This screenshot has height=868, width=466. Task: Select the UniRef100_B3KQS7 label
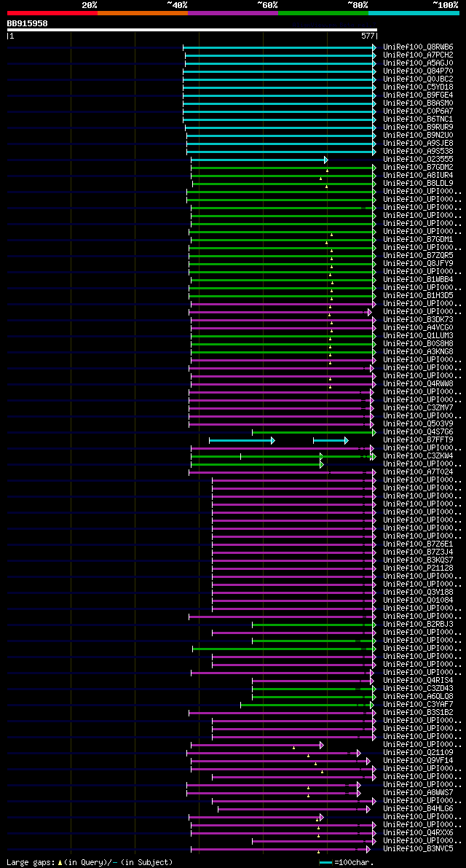coord(418,560)
